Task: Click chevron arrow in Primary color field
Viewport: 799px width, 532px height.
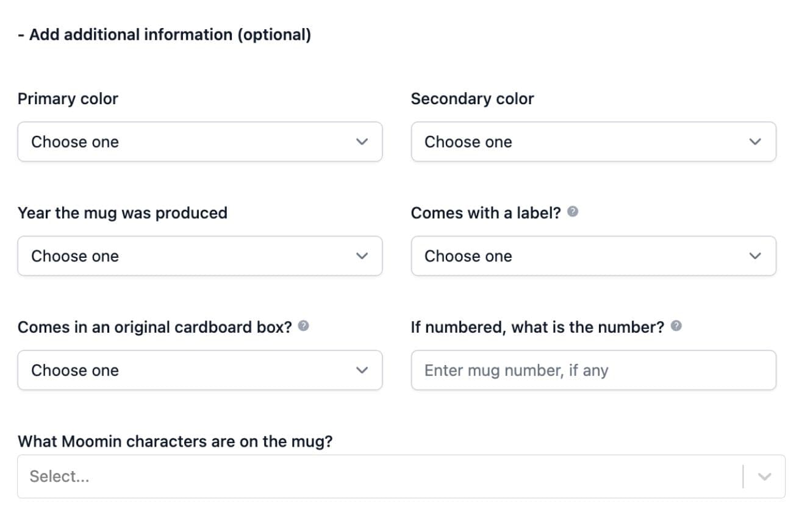Action: (x=362, y=142)
